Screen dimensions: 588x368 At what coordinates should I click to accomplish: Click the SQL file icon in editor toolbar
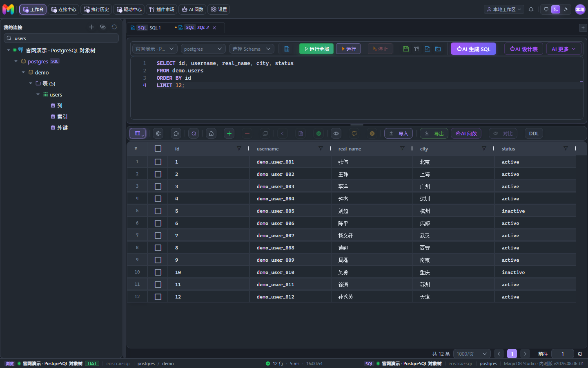[x=427, y=49]
